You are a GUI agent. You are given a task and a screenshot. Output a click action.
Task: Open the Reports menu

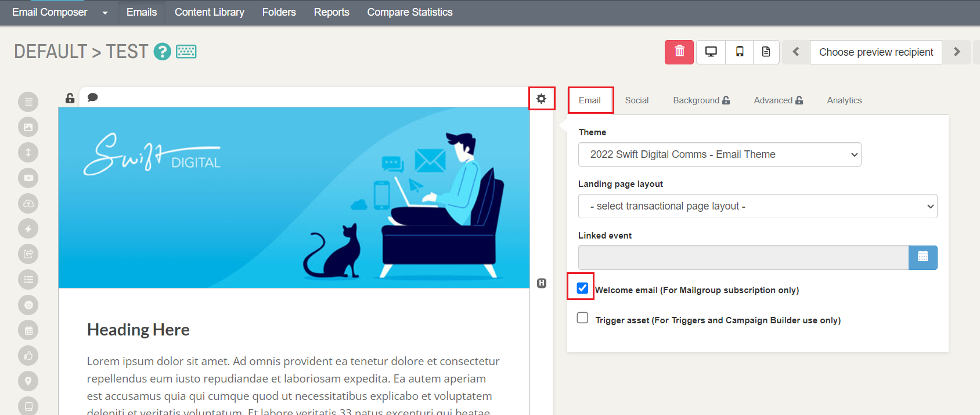(x=332, y=12)
